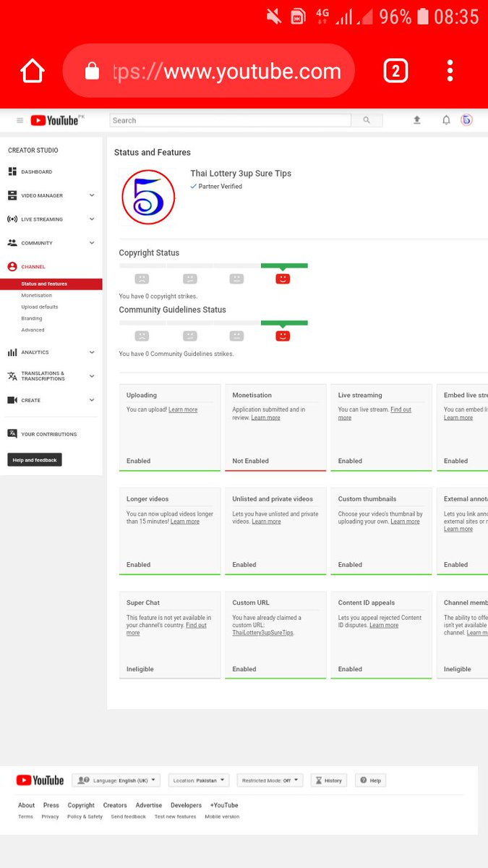The height and width of the screenshot is (868, 488).
Task: Open the Location: Pakistan dropdown
Action: click(199, 780)
